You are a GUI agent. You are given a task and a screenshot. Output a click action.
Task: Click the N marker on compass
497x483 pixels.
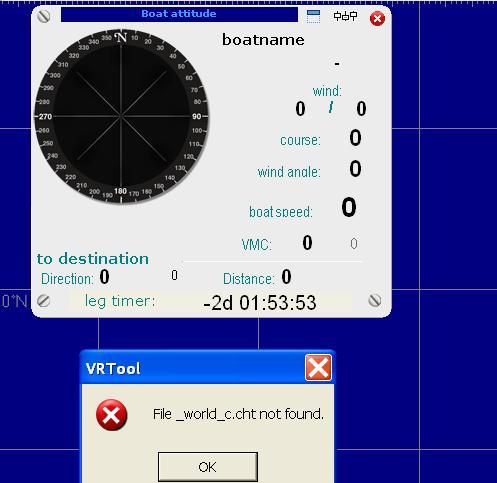pos(121,37)
